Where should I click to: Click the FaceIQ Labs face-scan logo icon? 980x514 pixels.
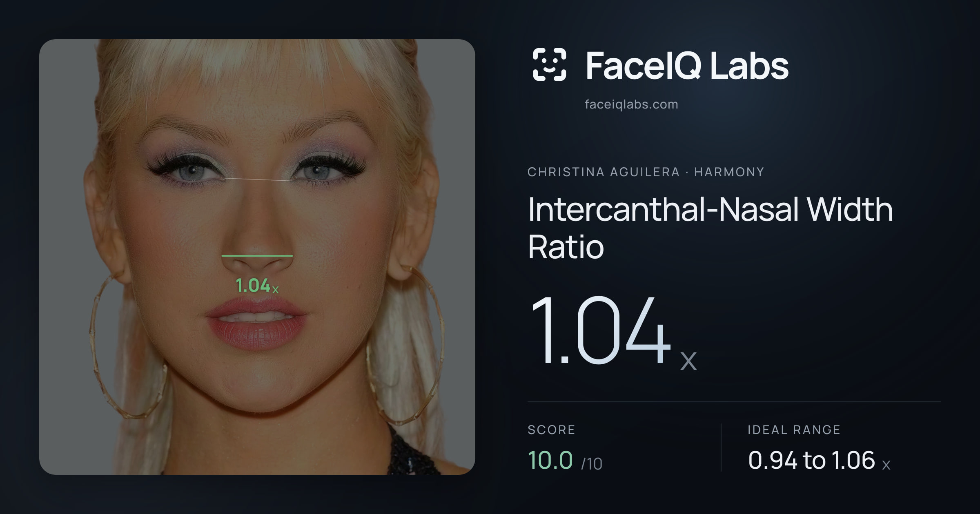tap(549, 64)
